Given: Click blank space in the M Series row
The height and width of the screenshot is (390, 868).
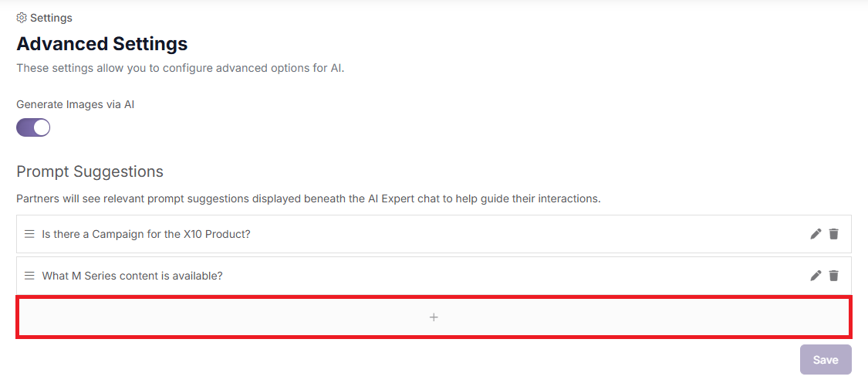Looking at the screenshot, I should (502, 276).
